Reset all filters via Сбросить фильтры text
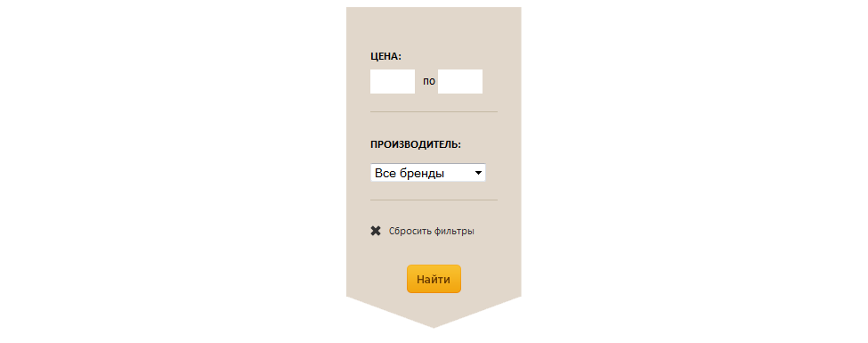Viewport: 868px width, 343px height. point(431,231)
